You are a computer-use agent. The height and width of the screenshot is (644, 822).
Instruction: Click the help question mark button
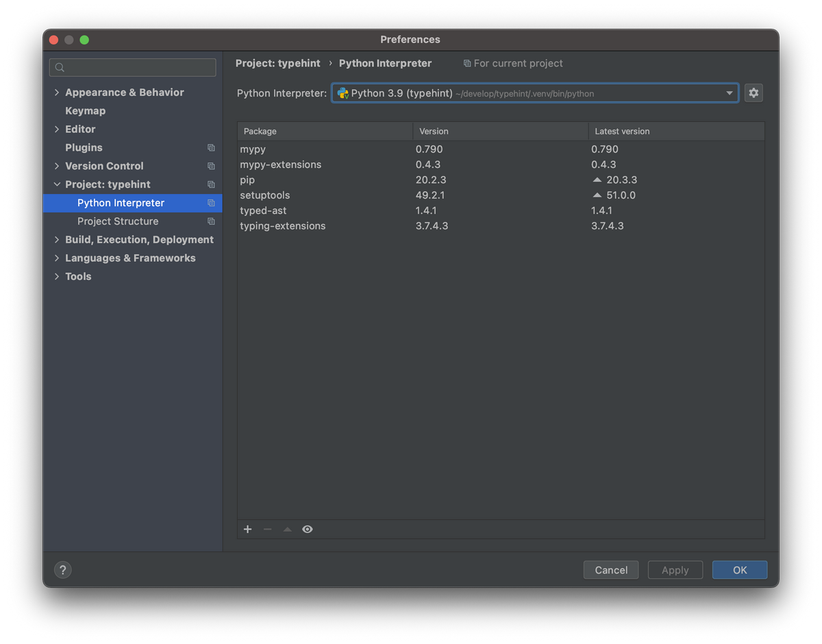[63, 570]
